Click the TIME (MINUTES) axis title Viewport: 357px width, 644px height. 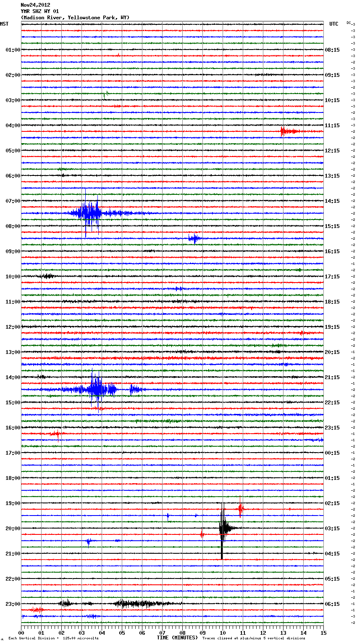pos(177,638)
